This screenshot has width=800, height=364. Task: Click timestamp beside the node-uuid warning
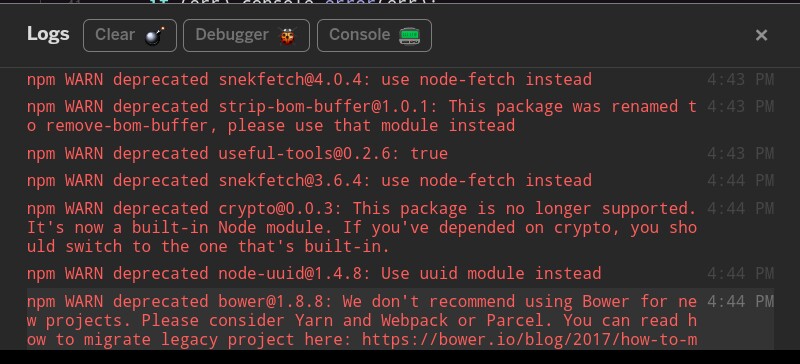[x=740, y=274]
